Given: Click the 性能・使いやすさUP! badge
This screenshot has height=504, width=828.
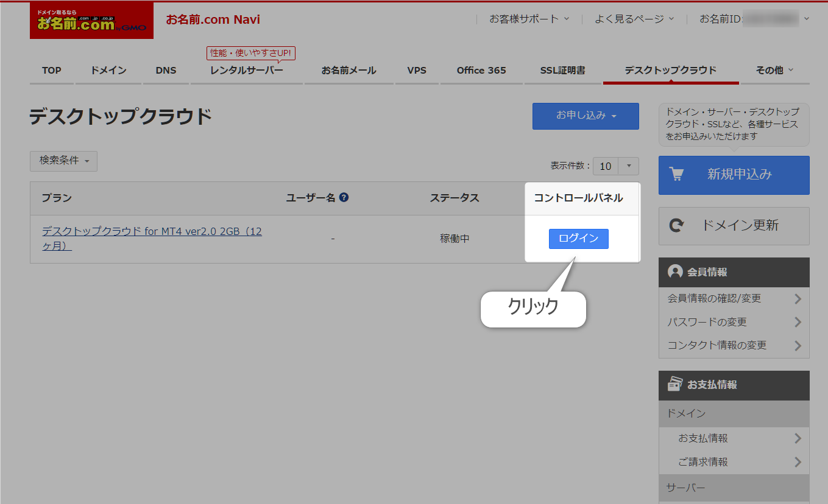Looking at the screenshot, I should [x=251, y=53].
